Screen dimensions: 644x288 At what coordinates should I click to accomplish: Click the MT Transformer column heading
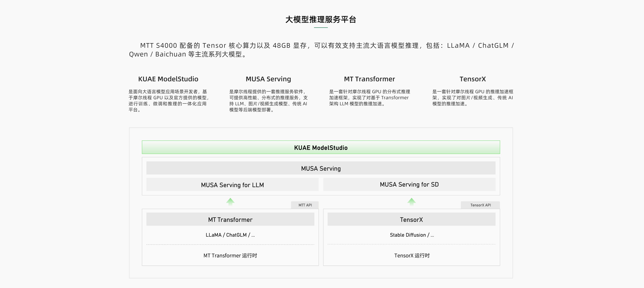pyautogui.click(x=369, y=79)
